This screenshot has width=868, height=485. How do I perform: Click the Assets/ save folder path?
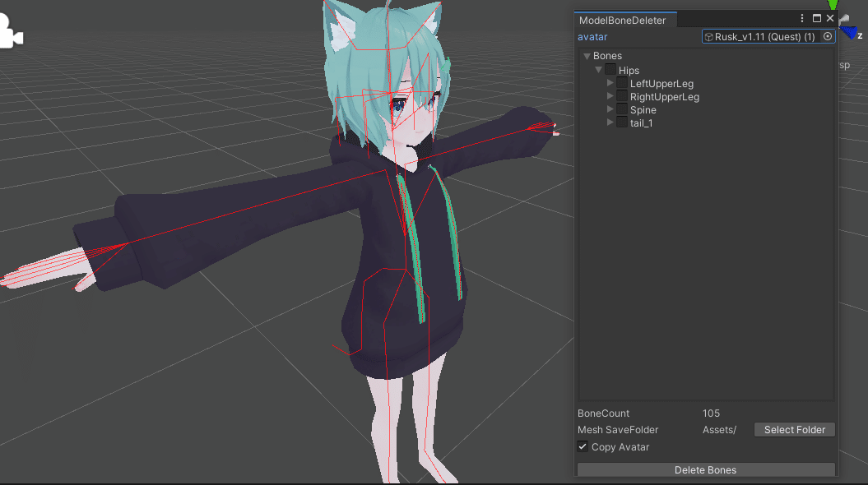719,430
